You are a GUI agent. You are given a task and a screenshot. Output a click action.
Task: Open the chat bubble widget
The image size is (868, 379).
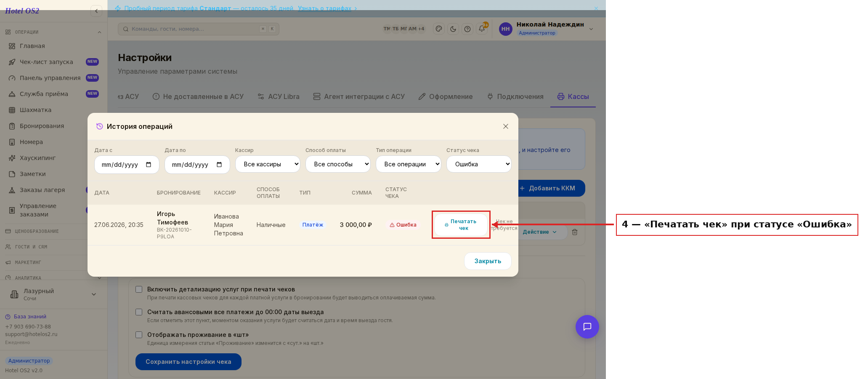click(587, 327)
